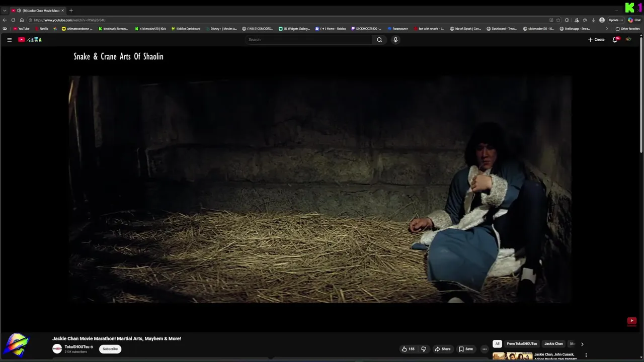Open the Isle of Siptah bookmark

[x=465, y=29]
